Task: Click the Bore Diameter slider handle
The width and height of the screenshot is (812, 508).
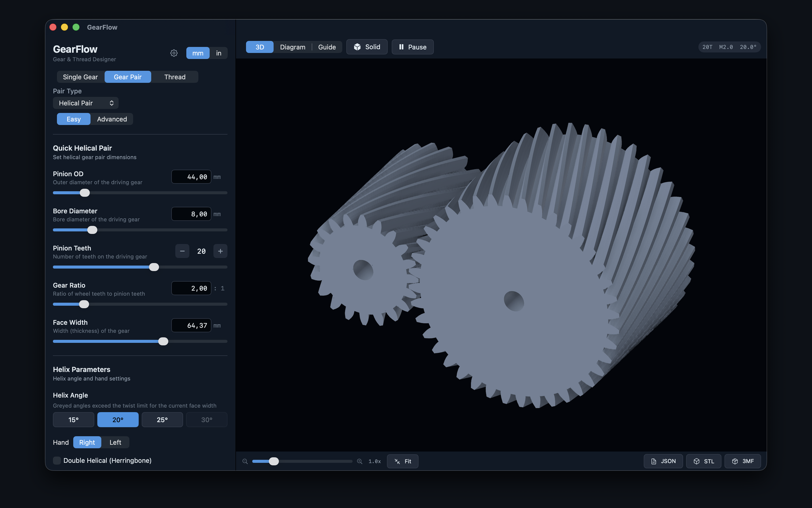Action: point(92,230)
